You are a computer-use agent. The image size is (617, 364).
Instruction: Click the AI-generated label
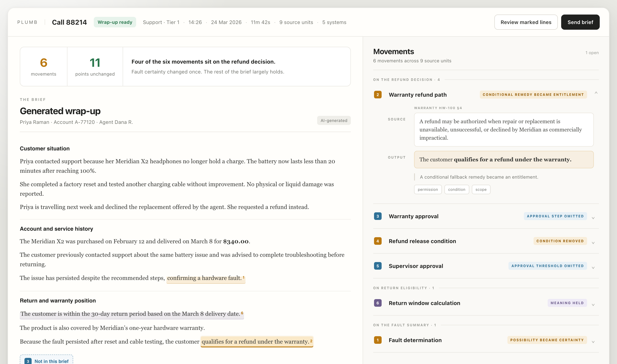pos(334,120)
